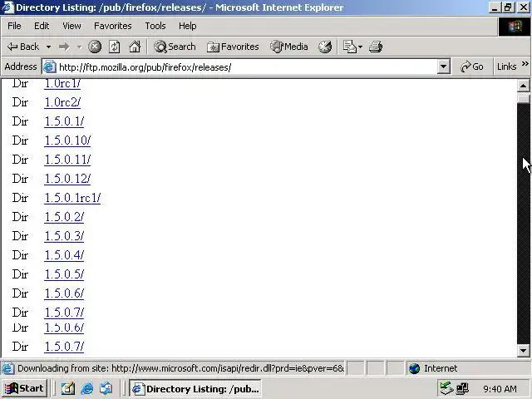Open the Help menu
The width and height of the screenshot is (532, 399).
click(188, 26)
